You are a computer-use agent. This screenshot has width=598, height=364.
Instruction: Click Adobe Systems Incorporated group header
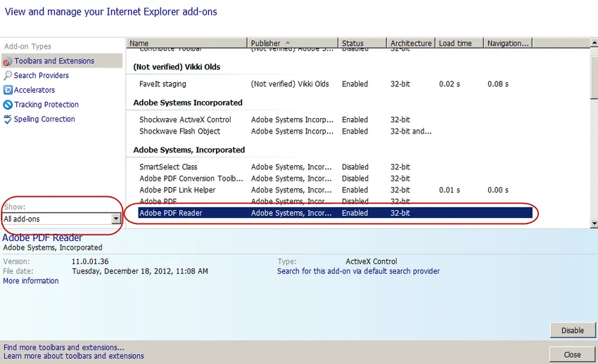pyautogui.click(x=188, y=103)
